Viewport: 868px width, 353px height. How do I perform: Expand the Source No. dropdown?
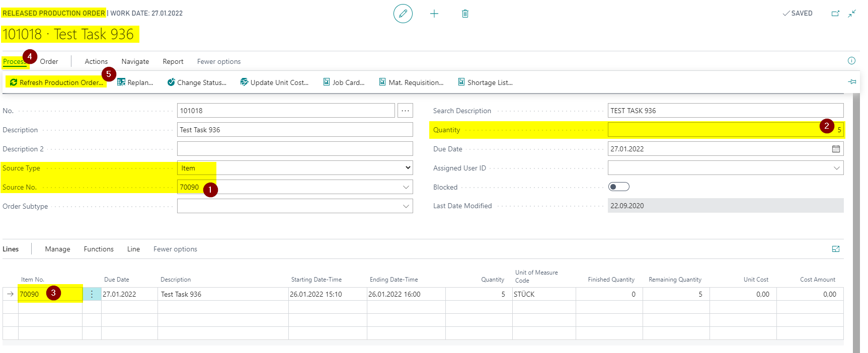pos(406,187)
